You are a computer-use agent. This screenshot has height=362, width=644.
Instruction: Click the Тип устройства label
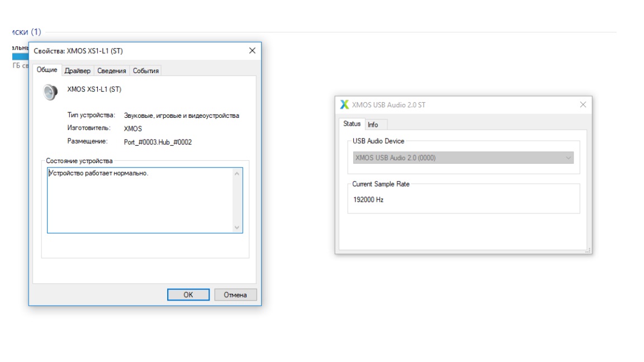pos(91,115)
